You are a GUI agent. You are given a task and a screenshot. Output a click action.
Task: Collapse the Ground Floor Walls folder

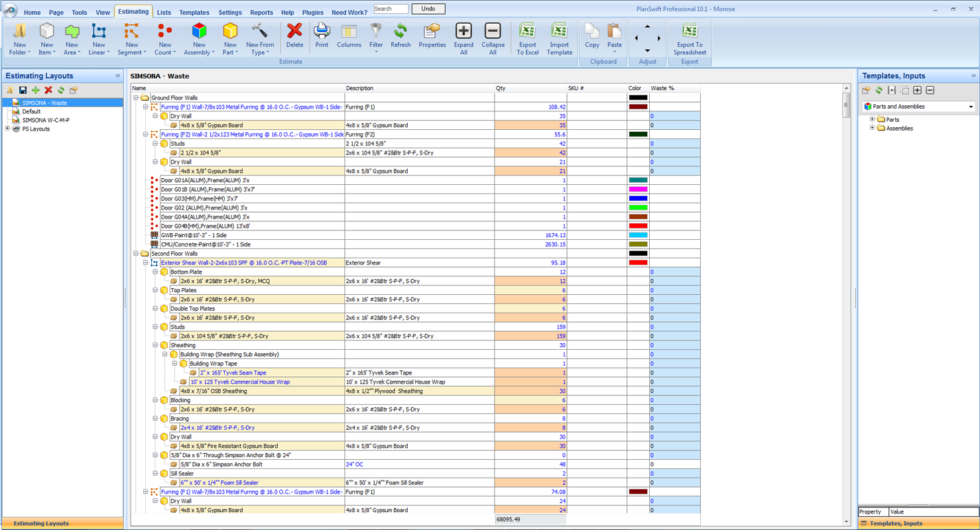[136, 97]
